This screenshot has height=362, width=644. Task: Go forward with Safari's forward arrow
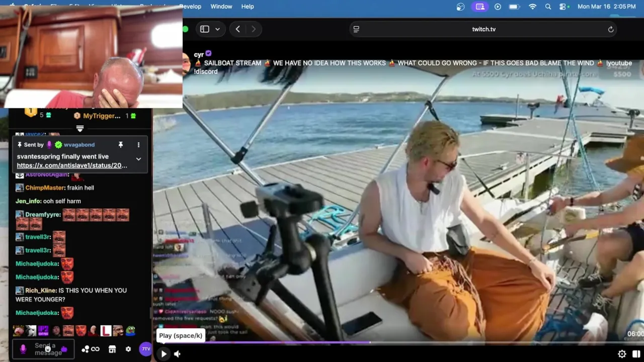coord(253,29)
